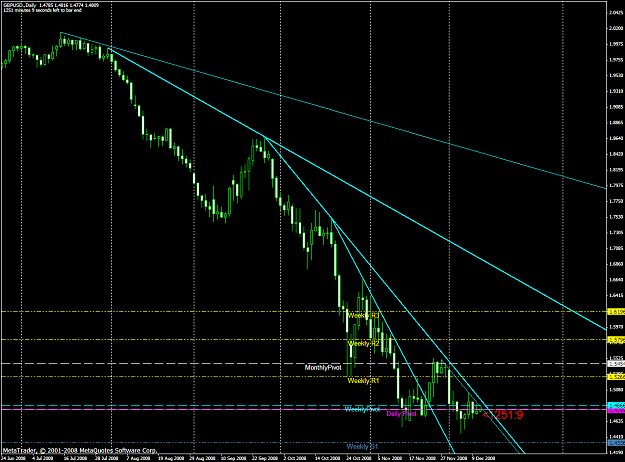This screenshot has height=462, width=625.
Task: Click the yellow Weekly R2 price tag on the axis
Action: click(x=616, y=340)
